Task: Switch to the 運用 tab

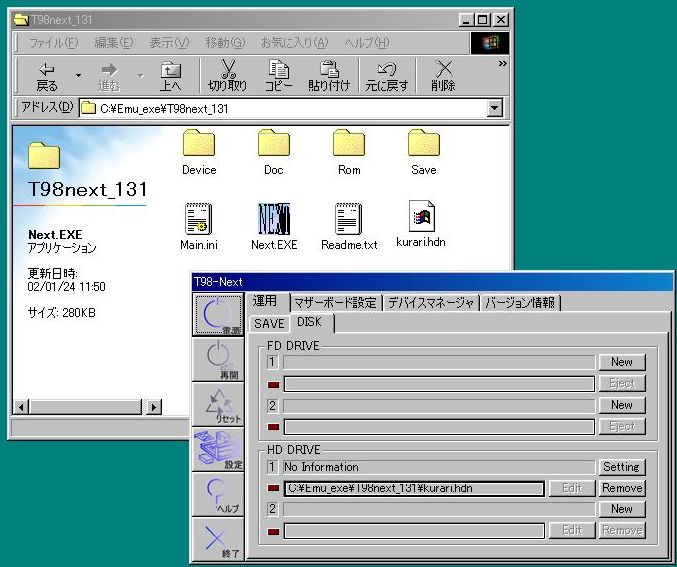Action: tap(266, 301)
